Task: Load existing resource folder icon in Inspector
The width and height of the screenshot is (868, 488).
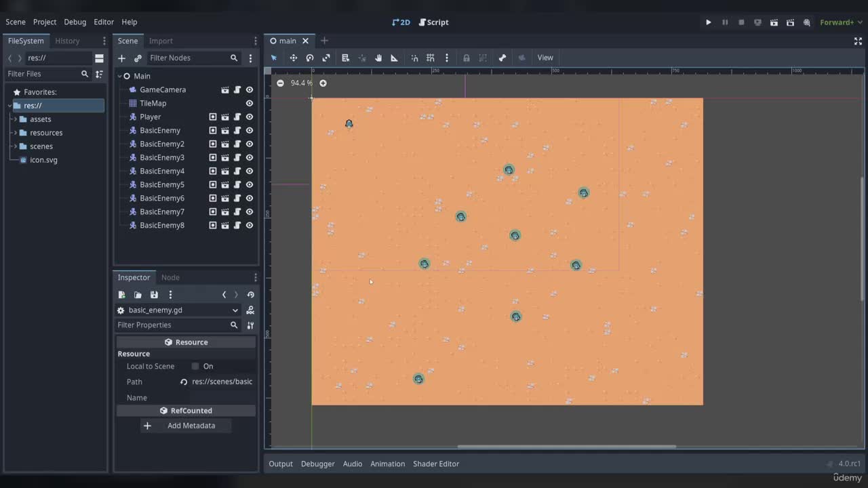Action: tap(138, 295)
